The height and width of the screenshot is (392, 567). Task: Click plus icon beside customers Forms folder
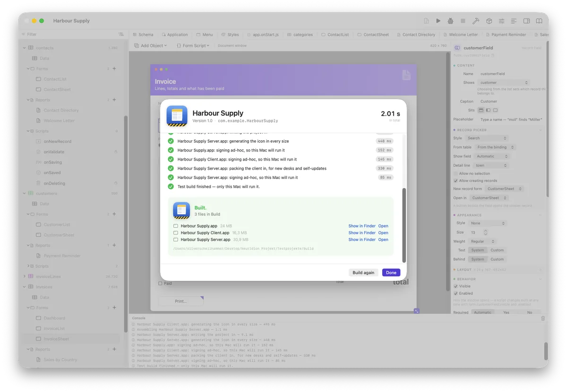point(114,214)
